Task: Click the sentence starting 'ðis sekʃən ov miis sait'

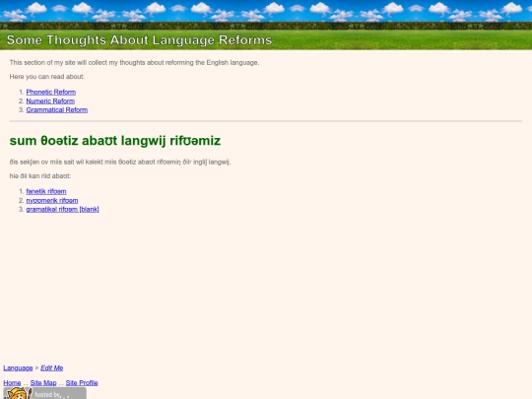Action: pyautogui.click(x=120, y=162)
